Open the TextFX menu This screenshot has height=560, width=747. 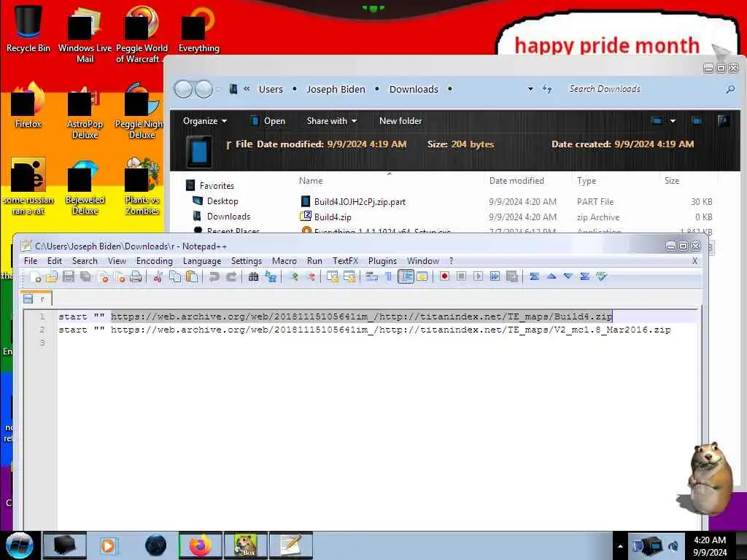click(x=345, y=261)
